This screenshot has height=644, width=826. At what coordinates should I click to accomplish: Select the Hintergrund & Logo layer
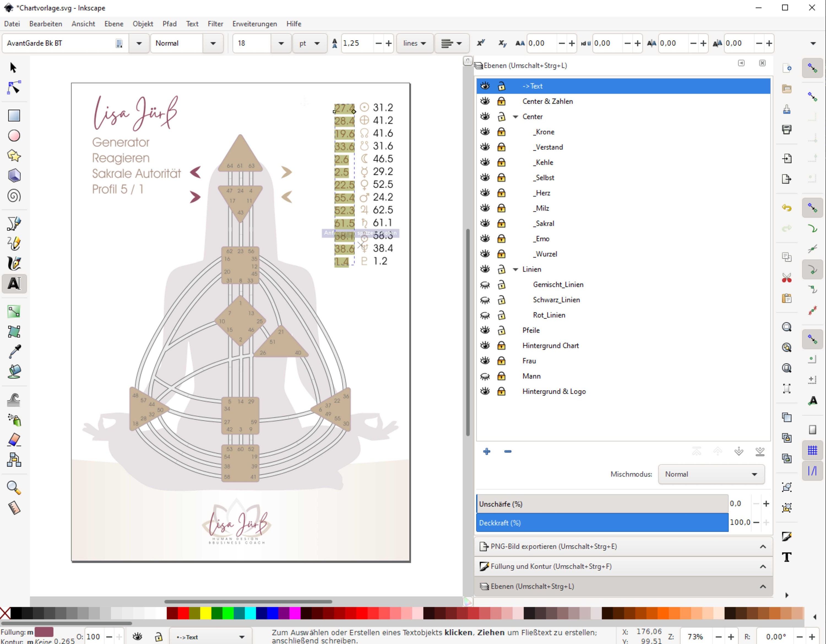[x=623, y=391]
